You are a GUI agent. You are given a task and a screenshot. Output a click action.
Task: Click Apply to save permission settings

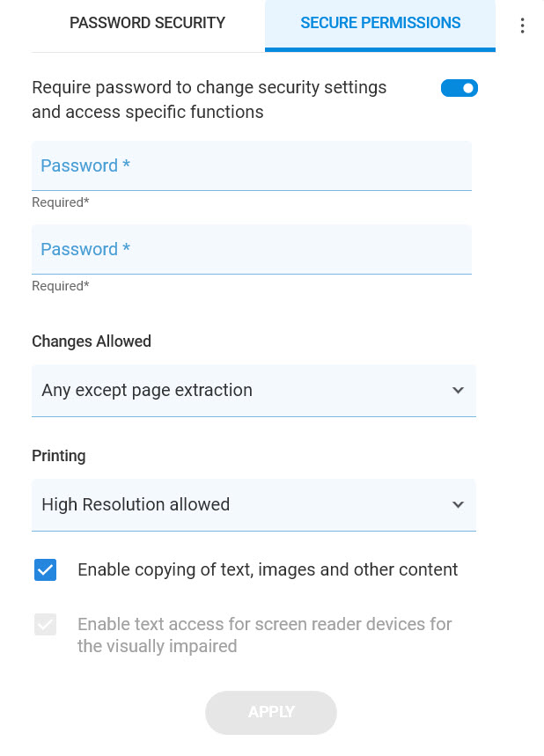pyautogui.click(x=271, y=712)
